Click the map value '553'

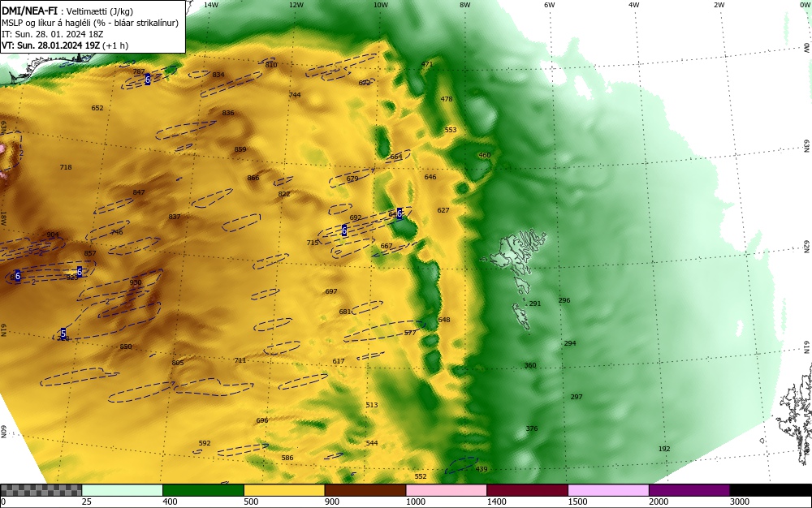[x=451, y=130]
